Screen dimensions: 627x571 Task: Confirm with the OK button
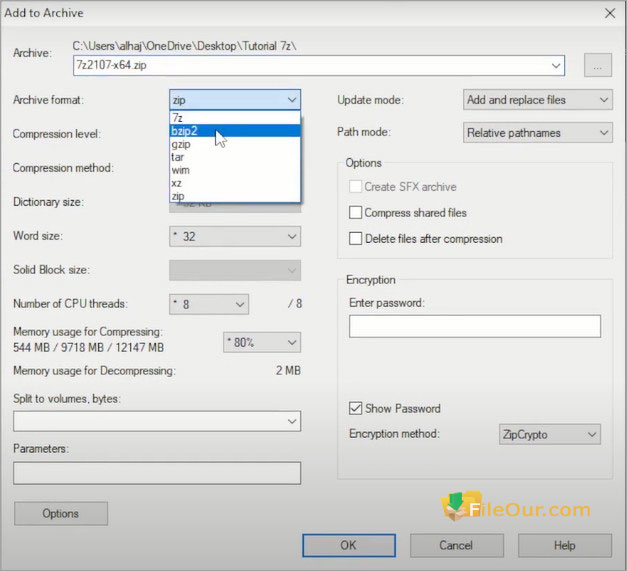tap(349, 545)
